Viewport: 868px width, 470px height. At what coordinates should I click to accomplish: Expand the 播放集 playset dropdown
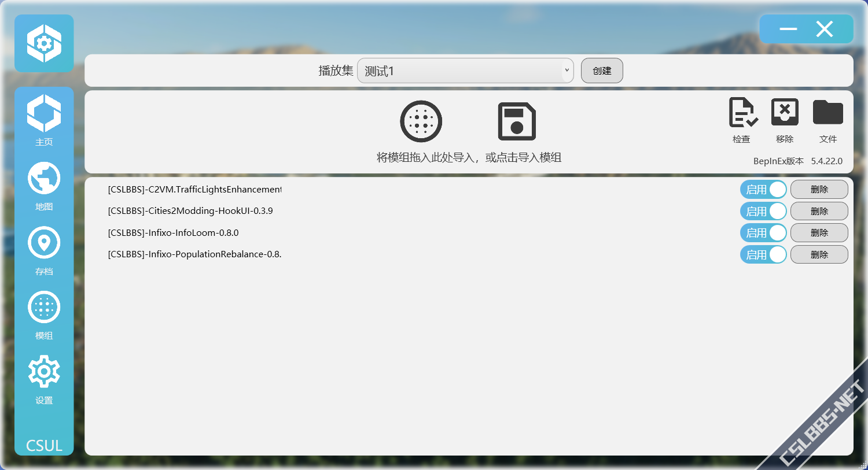(x=465, y=71)
